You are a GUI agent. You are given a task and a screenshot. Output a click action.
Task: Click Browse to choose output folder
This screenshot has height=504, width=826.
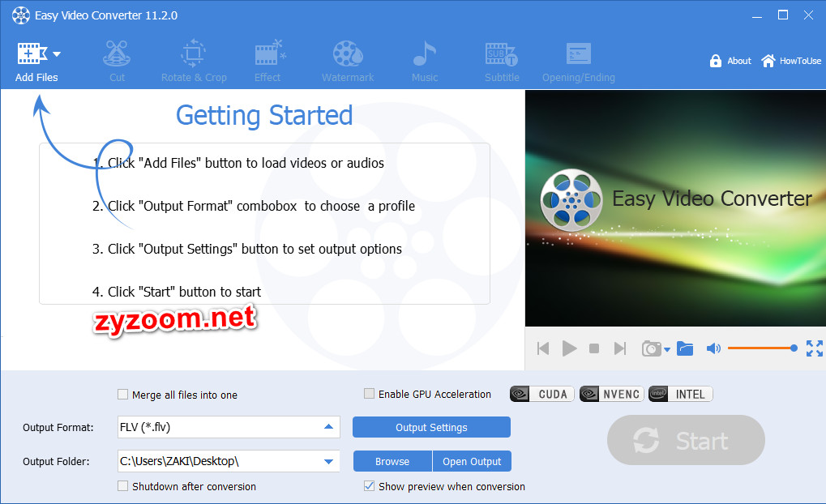tap(392, 461)
